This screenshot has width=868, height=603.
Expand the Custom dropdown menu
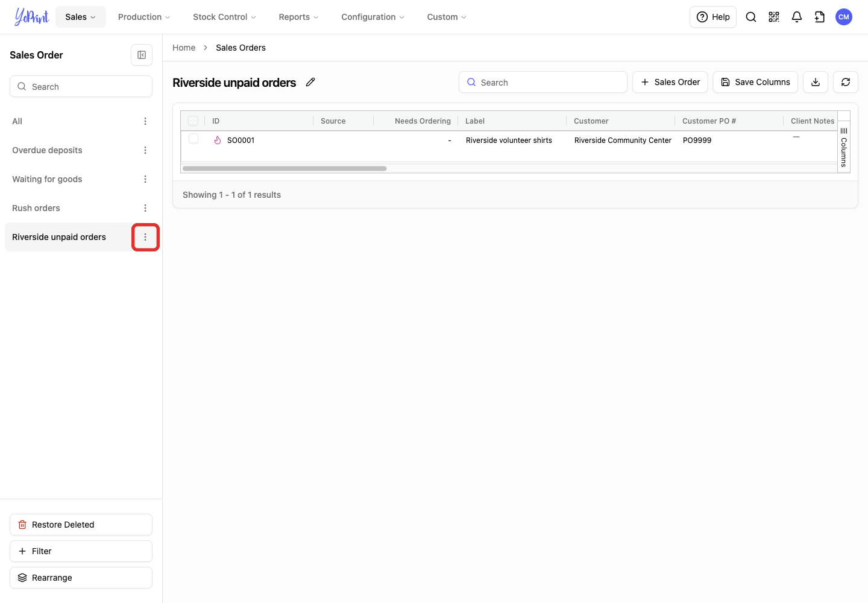(x=447, y=17)
